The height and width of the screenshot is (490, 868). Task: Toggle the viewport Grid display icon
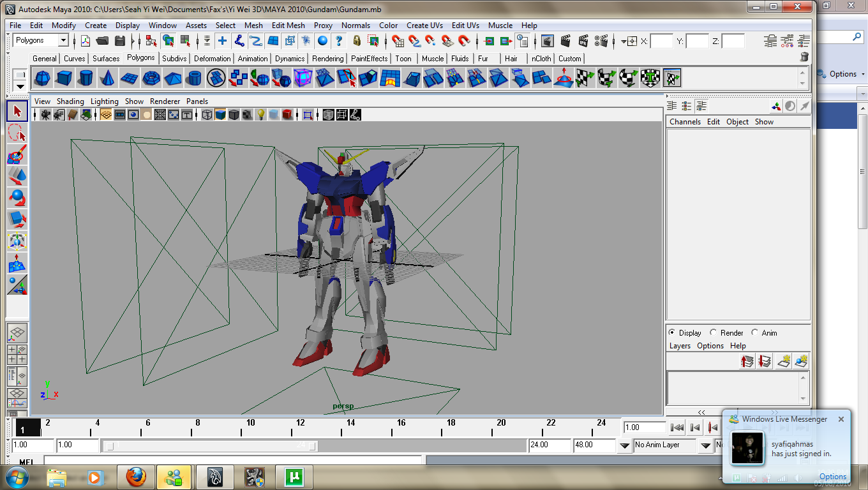106,115
